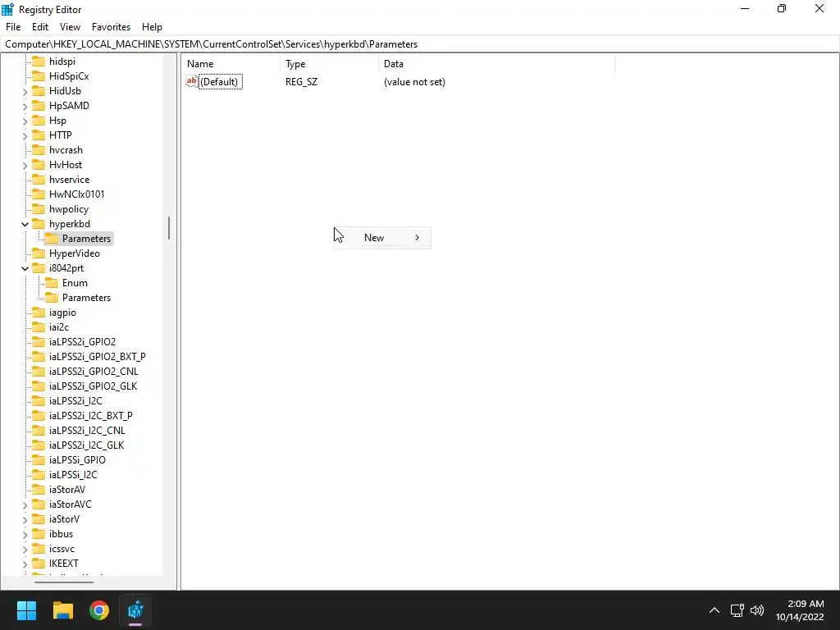Expand the HTTP key

coord(25,135)
